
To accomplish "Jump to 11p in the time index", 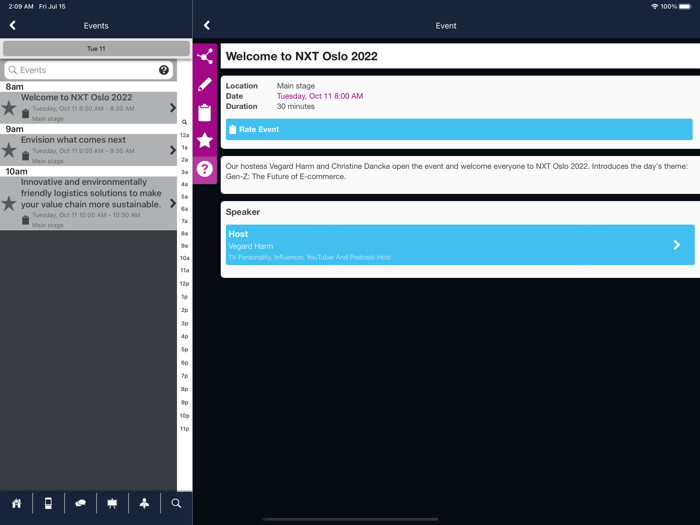I will 184,429.
